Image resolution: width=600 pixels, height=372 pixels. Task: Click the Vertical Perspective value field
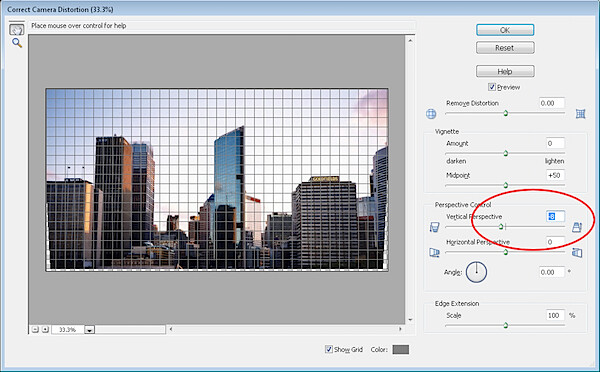[555, 216]
